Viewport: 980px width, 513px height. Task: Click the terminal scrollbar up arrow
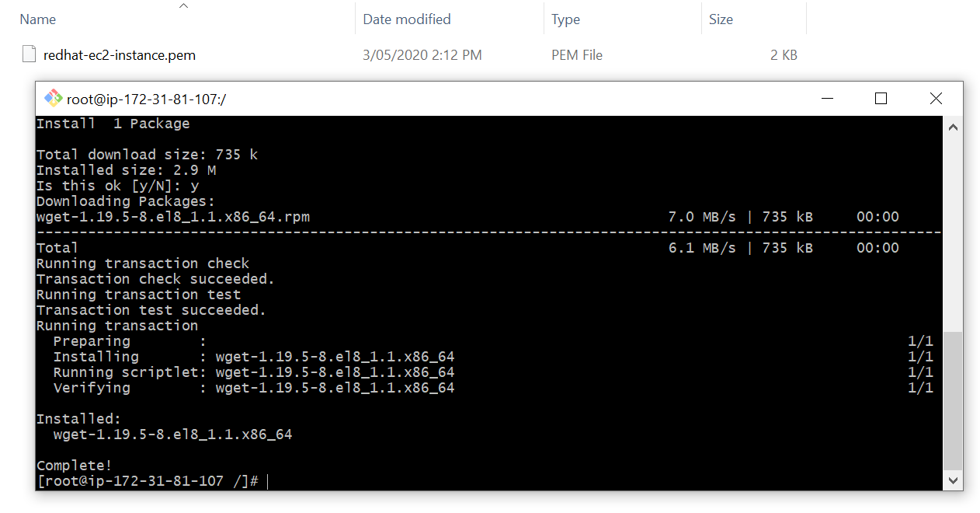(953, 127)
